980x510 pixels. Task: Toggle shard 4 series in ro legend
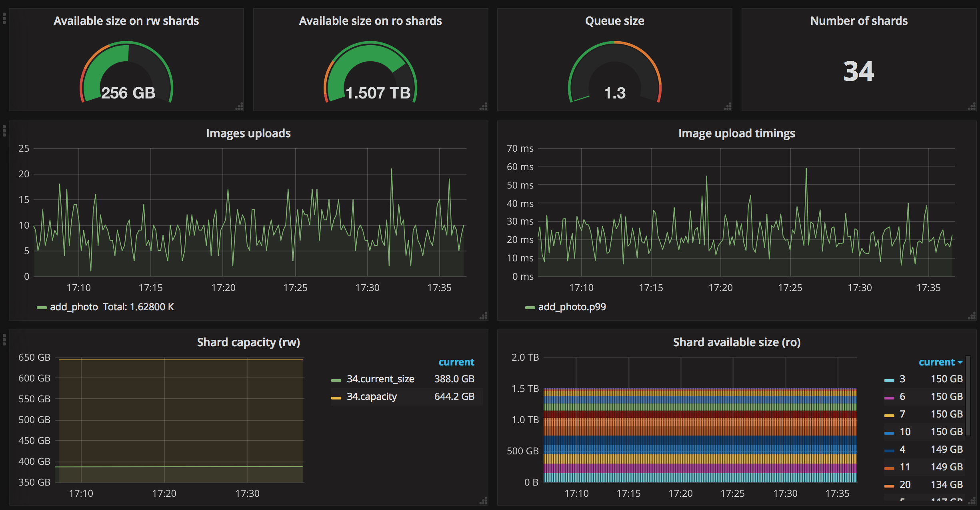pos(902,450)
